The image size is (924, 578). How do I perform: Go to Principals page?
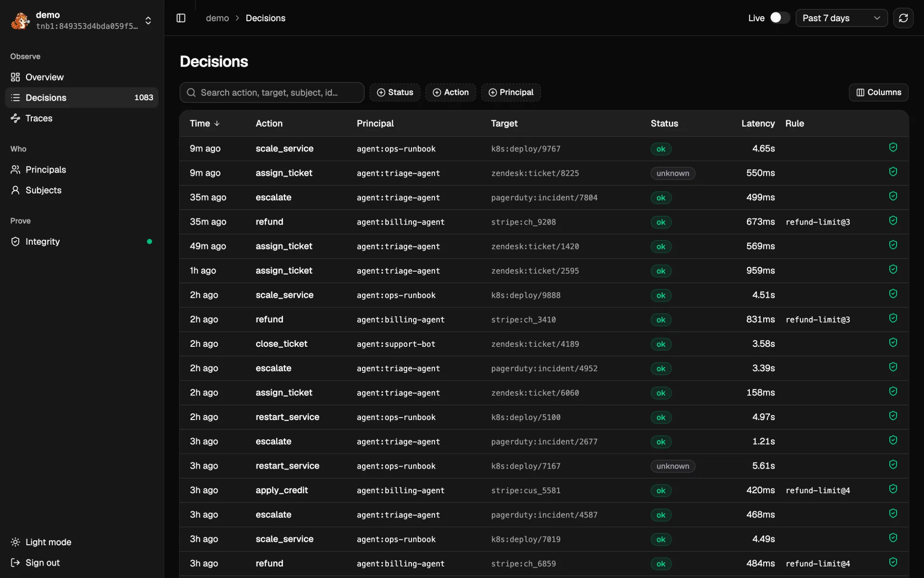[82, 170]
